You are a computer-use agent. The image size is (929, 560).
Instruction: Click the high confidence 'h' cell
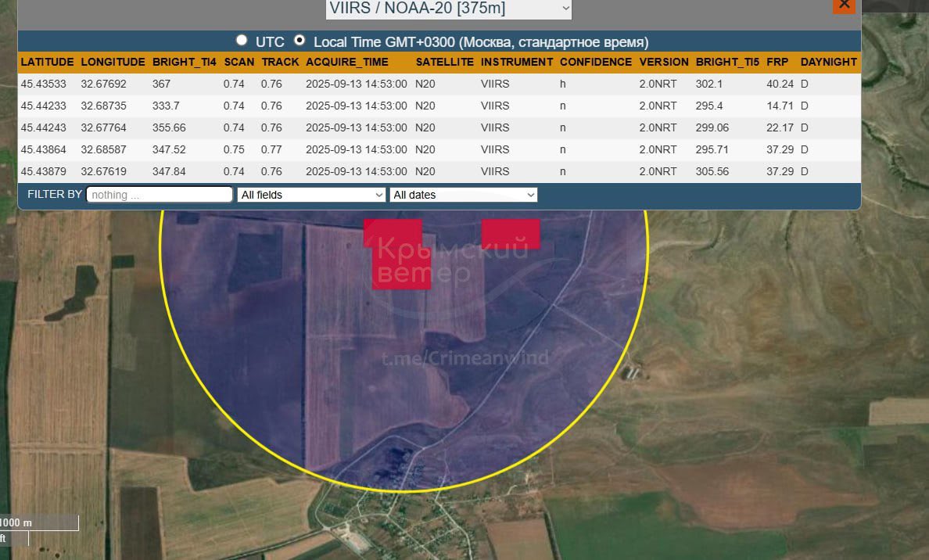pyautogui.click(x=562, y=84)
